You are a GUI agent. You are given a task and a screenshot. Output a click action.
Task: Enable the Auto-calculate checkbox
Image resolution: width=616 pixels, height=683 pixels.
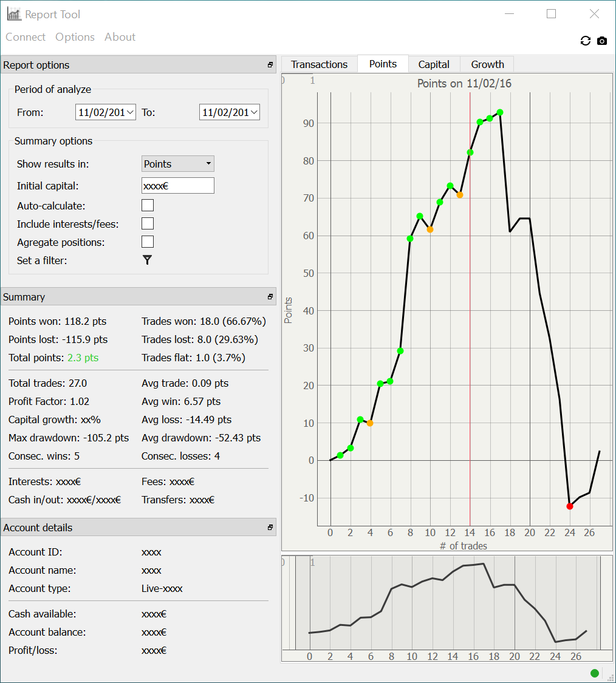[148, 205]
